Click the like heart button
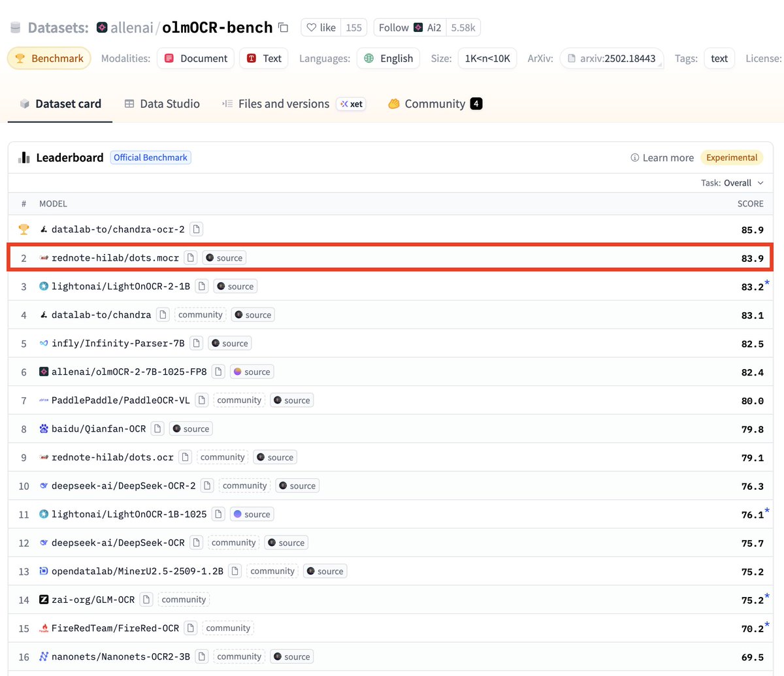 [321, 27]
